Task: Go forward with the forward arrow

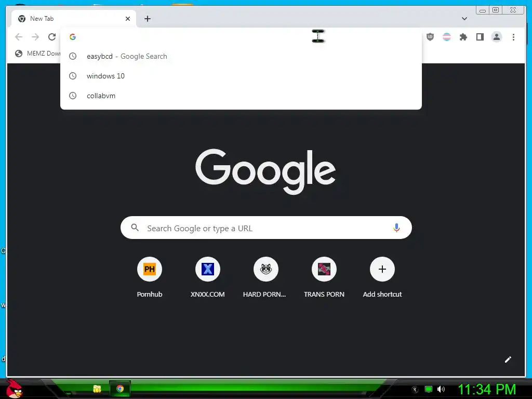Action: (x=35, y=37)
